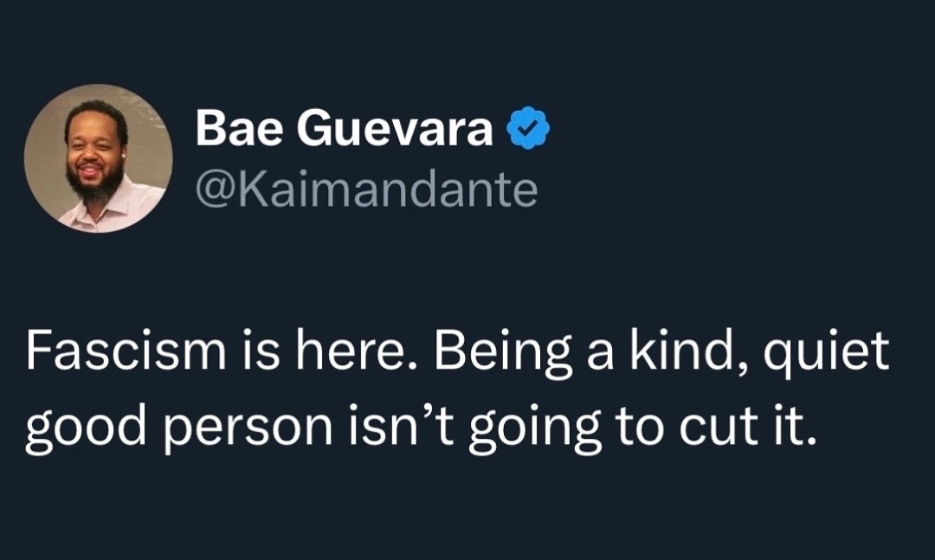
Task: Click the word "good" in the tweet
Action: pos(86,433)
